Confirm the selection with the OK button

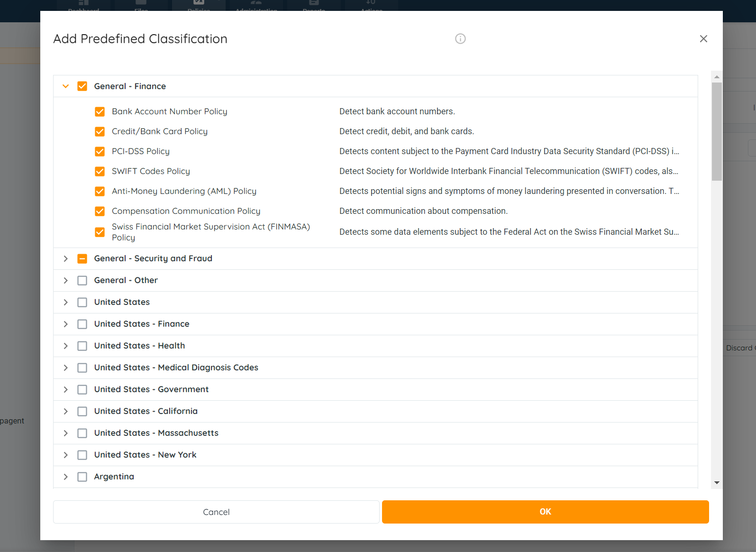pos(545,512)
